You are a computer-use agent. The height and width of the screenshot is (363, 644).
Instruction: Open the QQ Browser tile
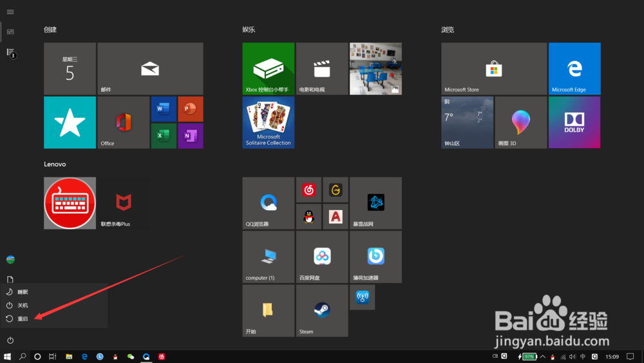[x=268, y=203]
